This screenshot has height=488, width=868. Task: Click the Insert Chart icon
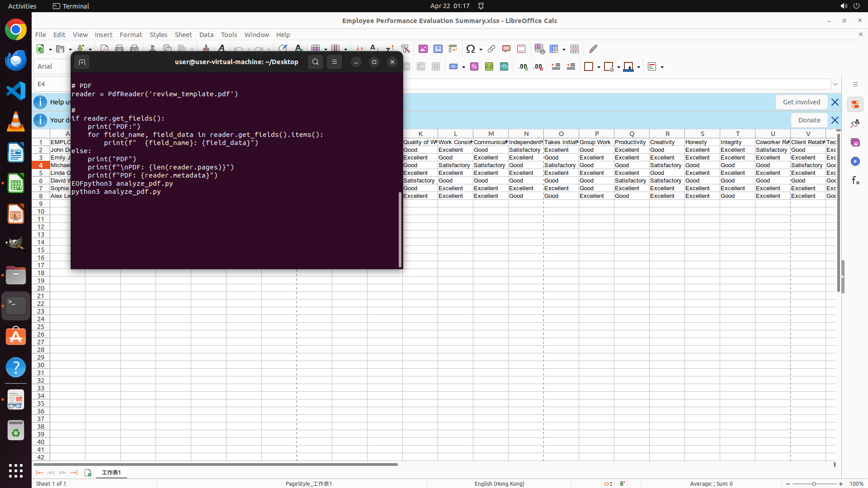(x=438, y=49)
